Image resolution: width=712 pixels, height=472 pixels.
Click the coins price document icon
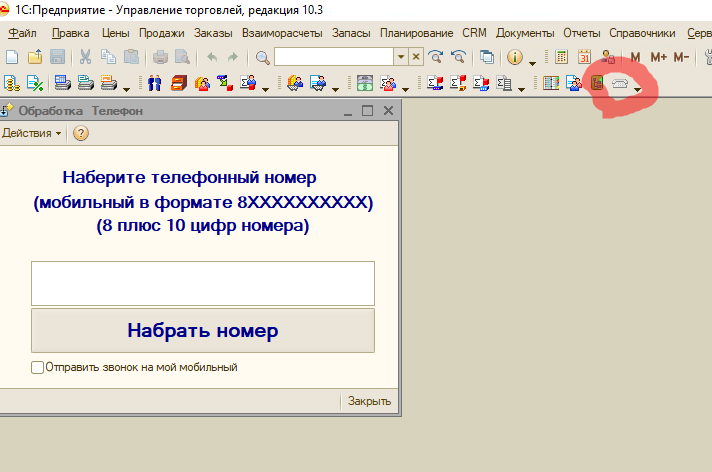12,83
